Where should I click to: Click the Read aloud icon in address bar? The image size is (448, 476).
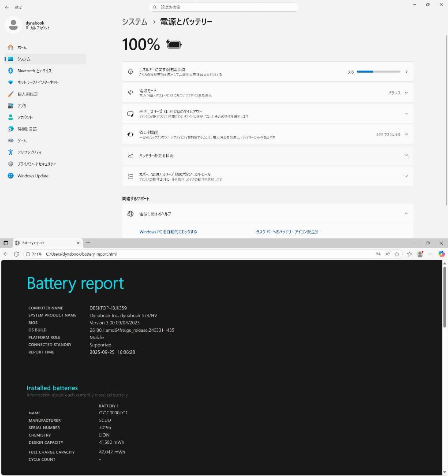point(388,254)
